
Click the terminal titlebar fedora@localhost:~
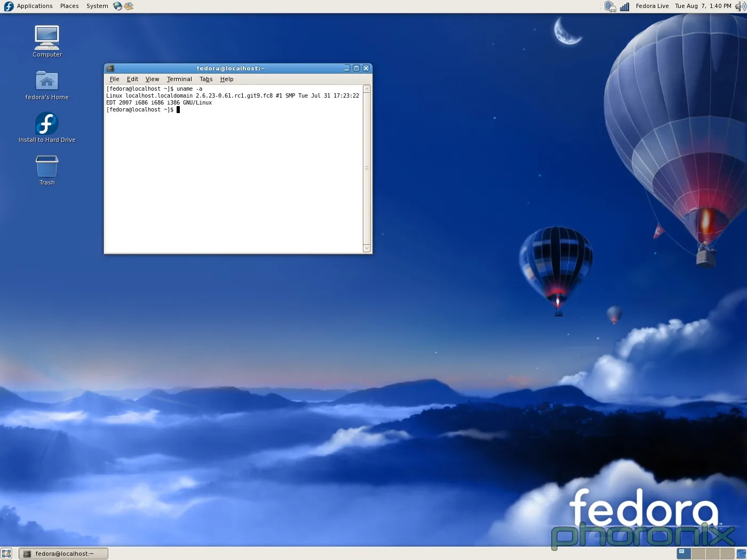tap(231, 68)
